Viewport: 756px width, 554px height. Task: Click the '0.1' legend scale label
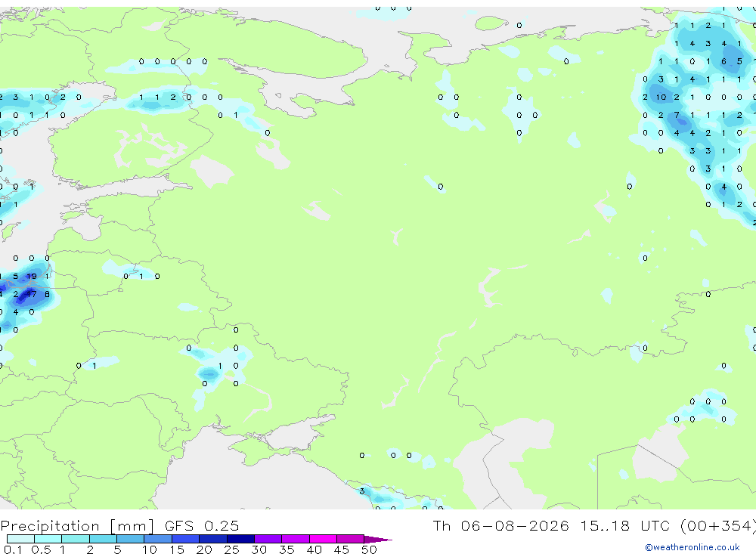13,549
